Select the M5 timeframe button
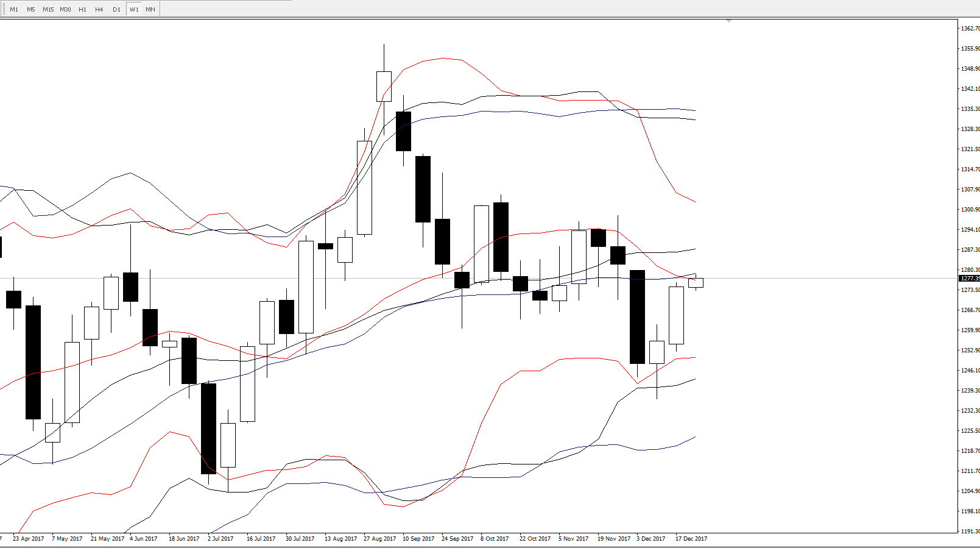 point(31,9)
